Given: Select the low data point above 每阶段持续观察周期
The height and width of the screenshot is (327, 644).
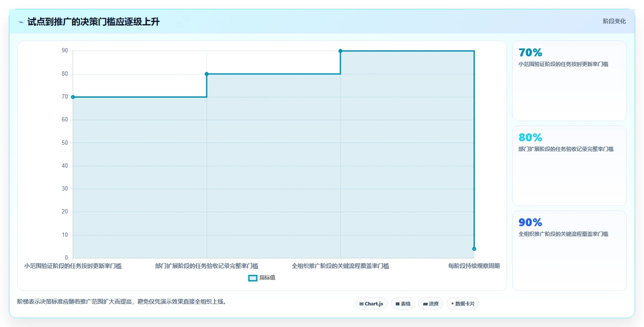Looking at the screenshot, I should coord(474,249).
